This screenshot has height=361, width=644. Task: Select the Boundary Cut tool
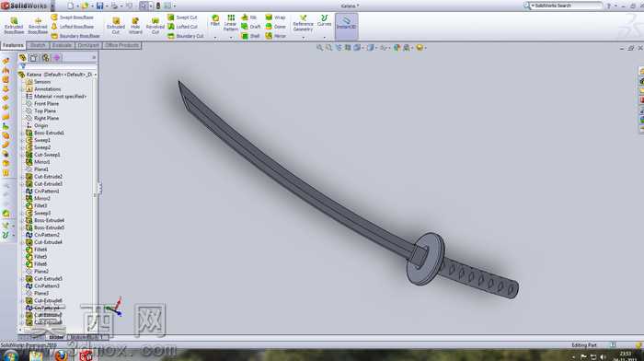tap(185, 36)
